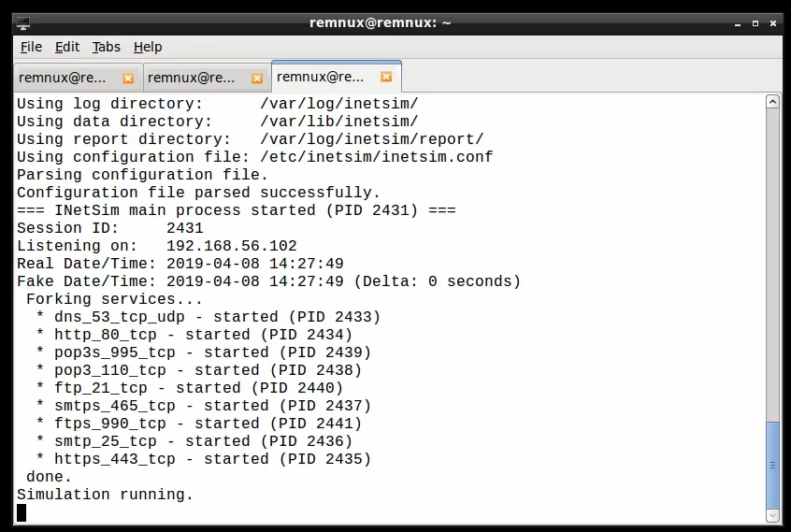Viewport: 791px width, 532px height.
Task: Open the Edit menu
Action: (67, 47)
